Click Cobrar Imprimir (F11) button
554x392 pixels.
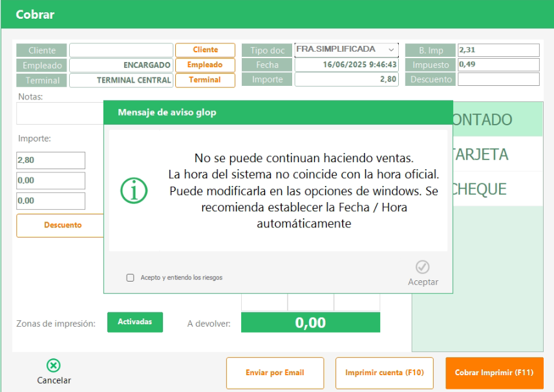[494, 373]
